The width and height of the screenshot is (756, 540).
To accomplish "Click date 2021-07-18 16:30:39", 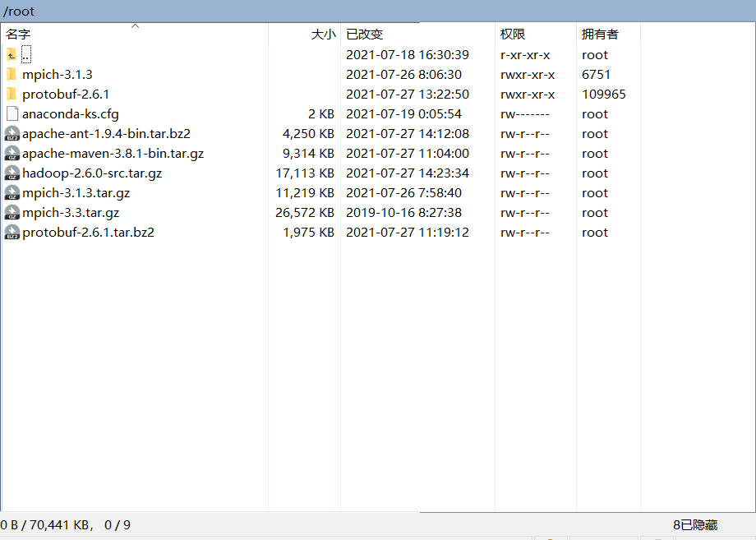I will [x=408, y=55].
